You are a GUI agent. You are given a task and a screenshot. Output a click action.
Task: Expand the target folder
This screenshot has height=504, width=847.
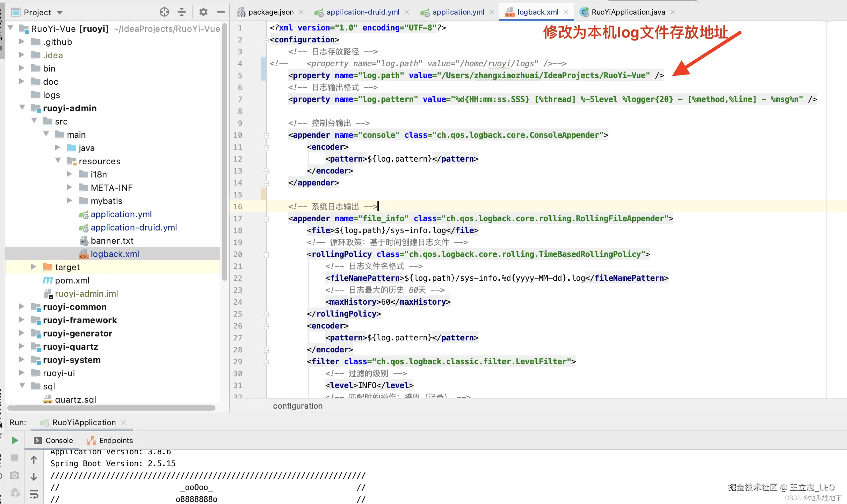point(33,267)
